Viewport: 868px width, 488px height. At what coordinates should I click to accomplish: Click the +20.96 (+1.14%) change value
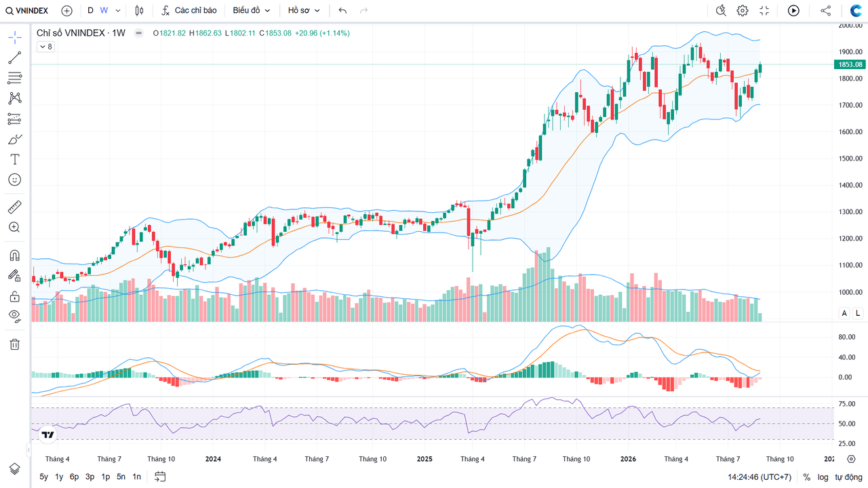click(322, 33)
